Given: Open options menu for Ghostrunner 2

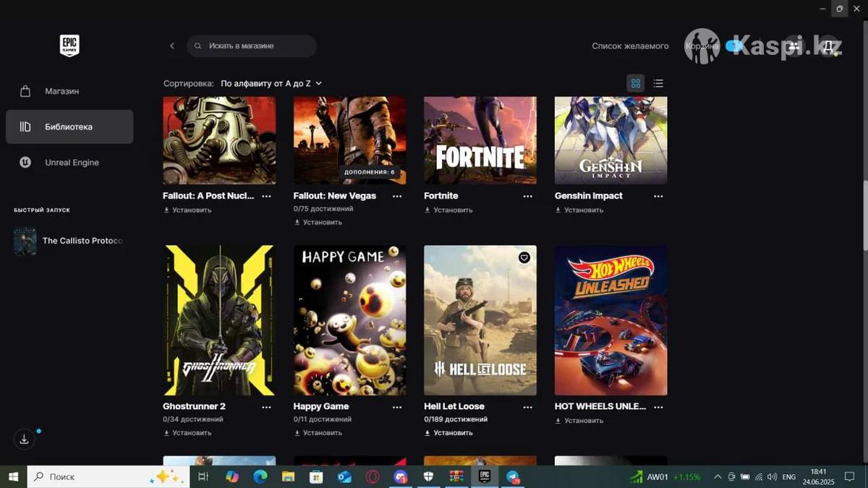Looking at the screenshot, I should coord(266,407).
